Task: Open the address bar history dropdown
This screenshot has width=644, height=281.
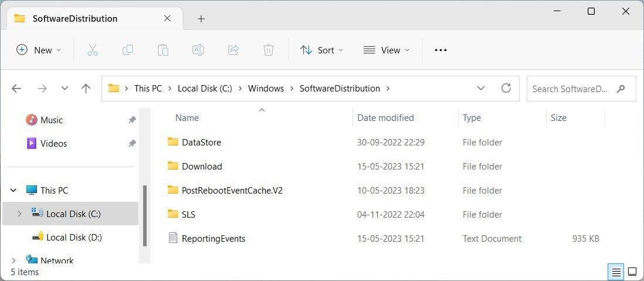Action: pyautogui.click(x=481, y=89)
